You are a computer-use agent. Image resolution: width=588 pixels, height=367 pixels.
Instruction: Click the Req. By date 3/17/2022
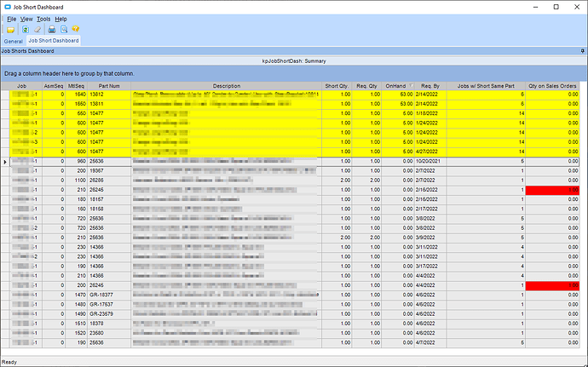coord(430,267)
